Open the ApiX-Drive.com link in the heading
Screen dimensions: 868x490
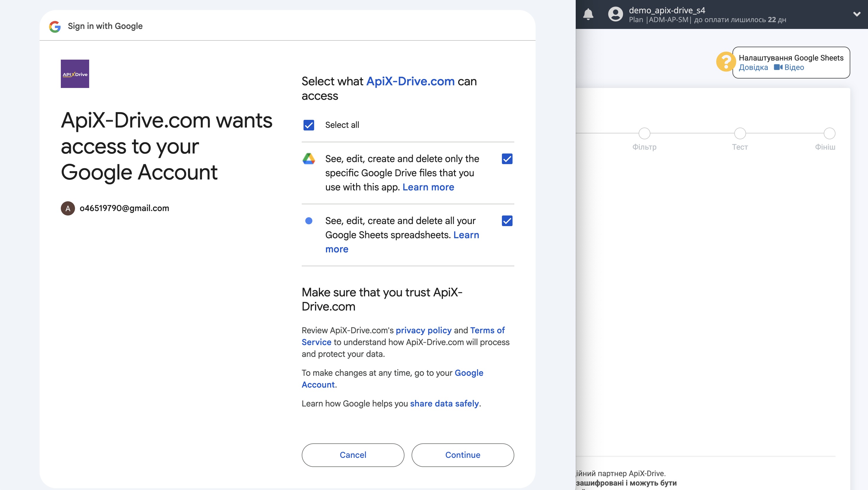(x=410, y=81)
